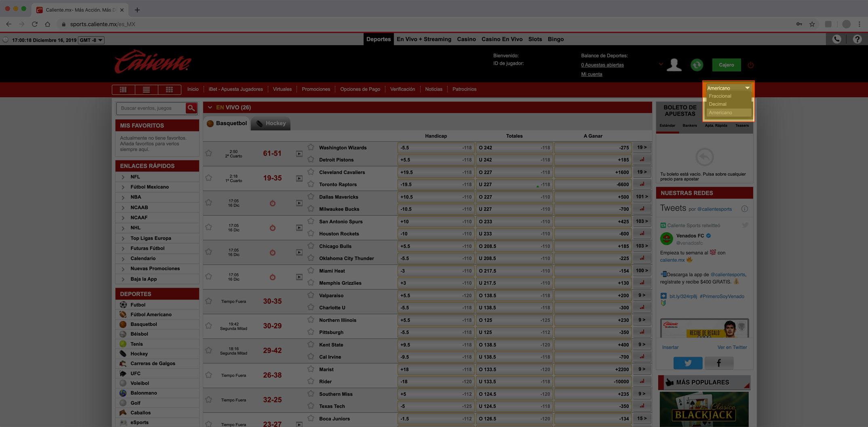Click the Facebook share button

click(x=718, y=363)
